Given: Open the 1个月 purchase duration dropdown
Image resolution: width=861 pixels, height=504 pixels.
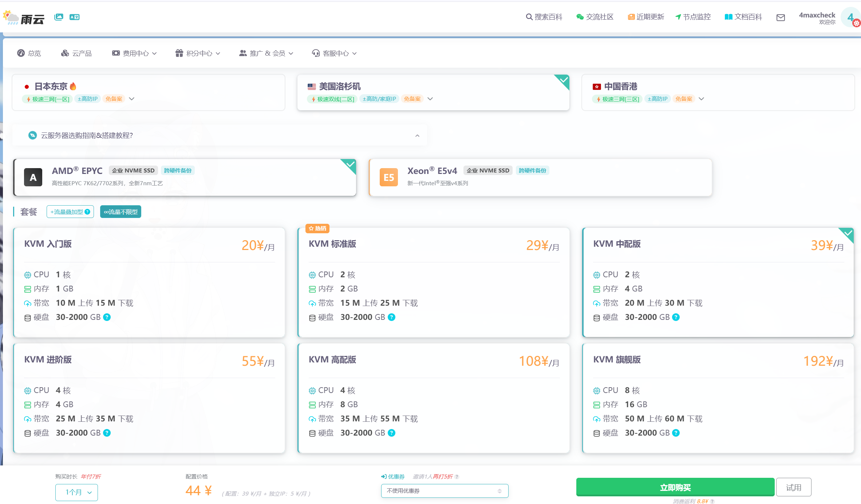Looking at the screenshot, I should 76,492.
